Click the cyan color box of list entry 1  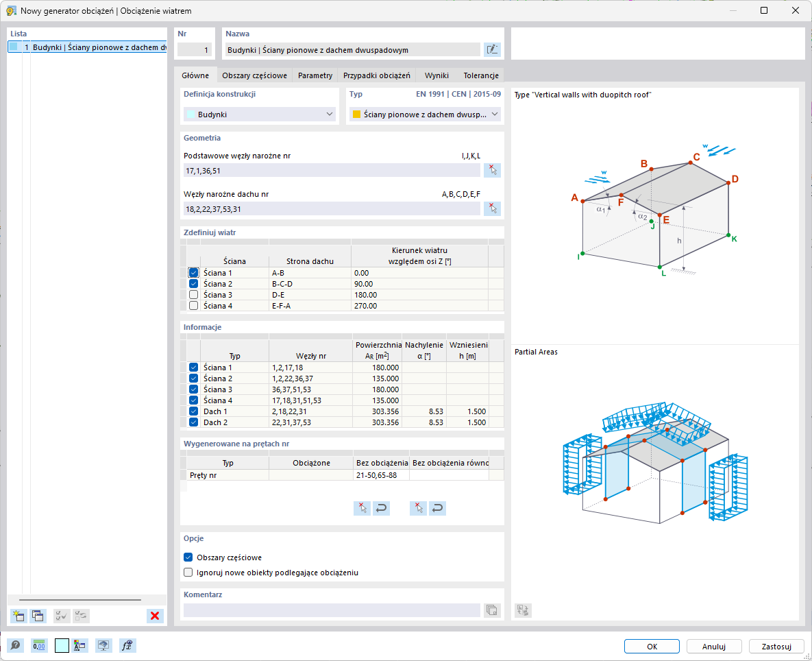coord(14,47)
